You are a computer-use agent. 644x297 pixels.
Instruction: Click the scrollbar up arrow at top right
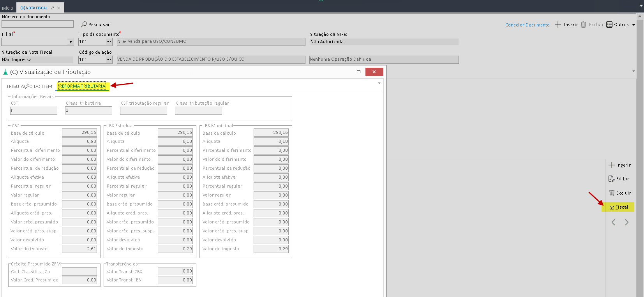click(x=640, y=17)
